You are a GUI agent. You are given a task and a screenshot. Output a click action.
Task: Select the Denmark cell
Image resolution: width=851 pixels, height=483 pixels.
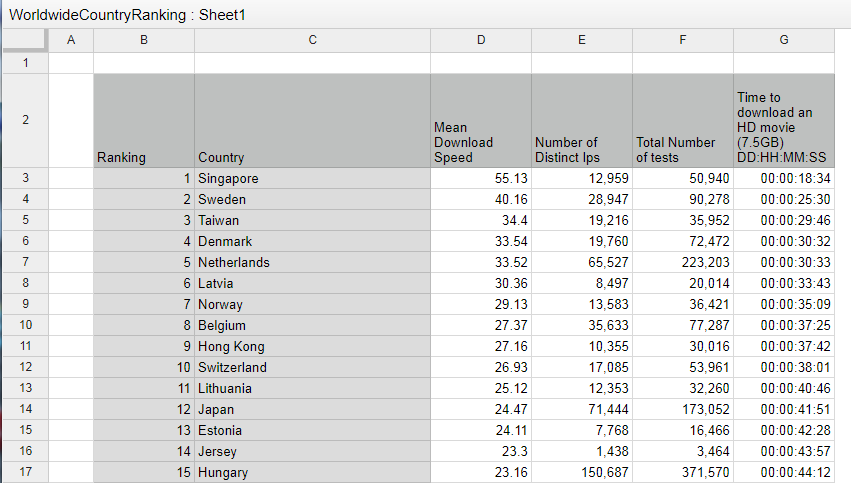313,241
